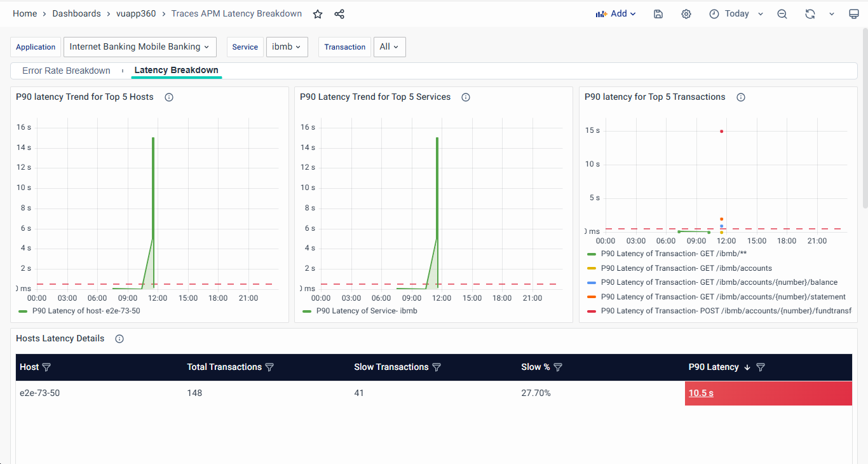Filter the Host column
The width and height of the screenshot is (868, 464).
pos(46,367)
